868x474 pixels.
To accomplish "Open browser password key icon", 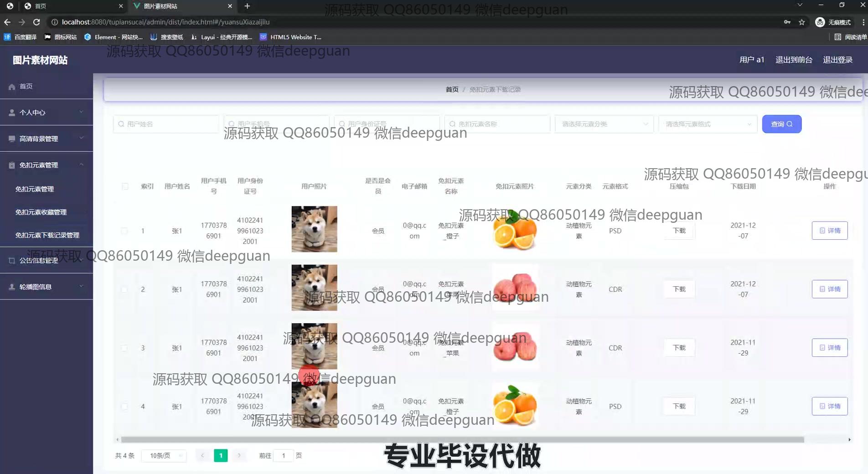I will coord(787,22).
